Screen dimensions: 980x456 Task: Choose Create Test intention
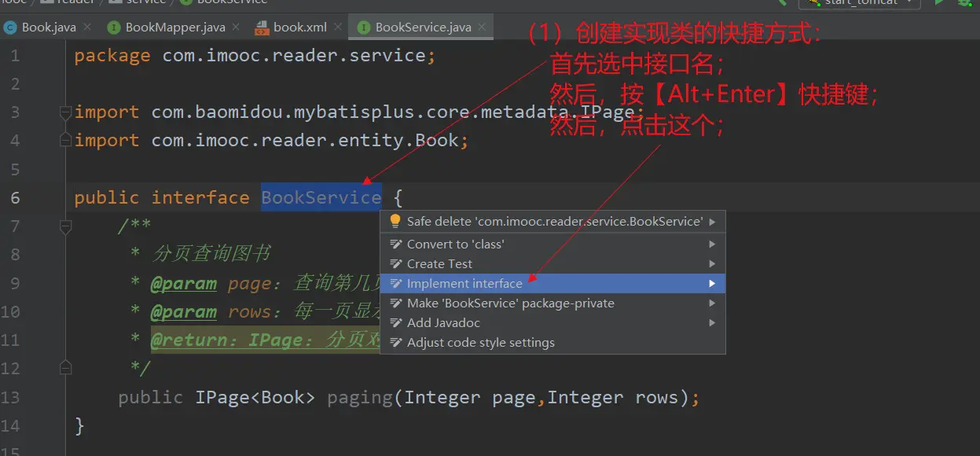pos(552,263)
